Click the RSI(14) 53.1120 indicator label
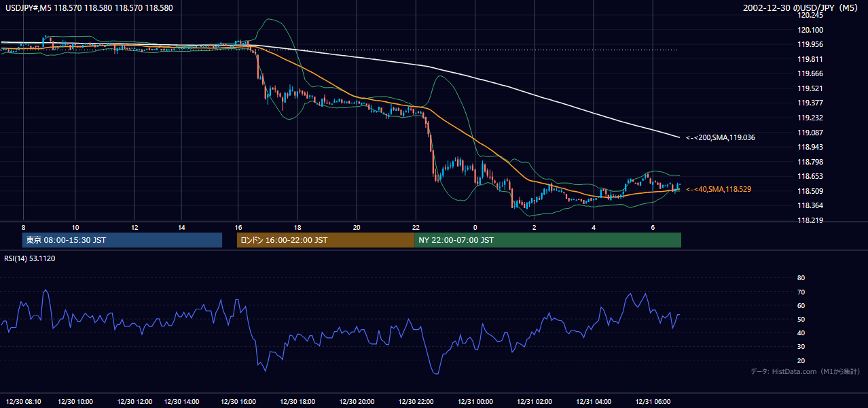 pyautogui.click(x=30, y=258)
